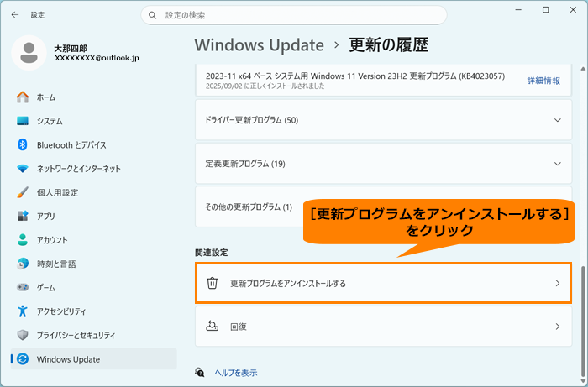Open システム settings page
Screen dimensions: 588x387
pos(50,121)
